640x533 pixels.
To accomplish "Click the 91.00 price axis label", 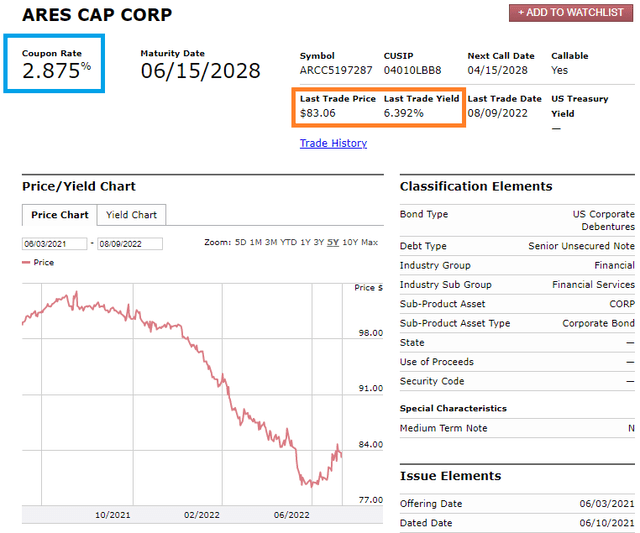I will 371,389.
